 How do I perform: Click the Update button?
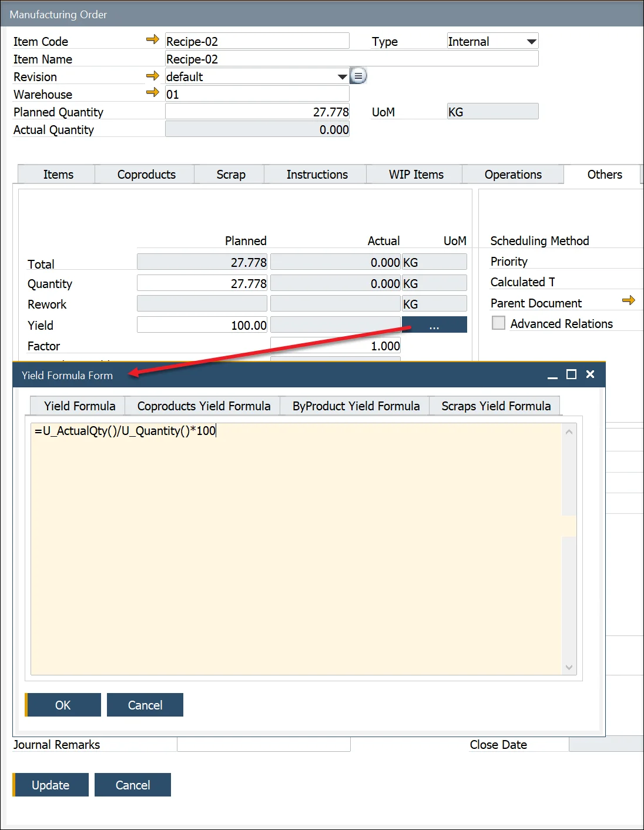pos(51,785)
